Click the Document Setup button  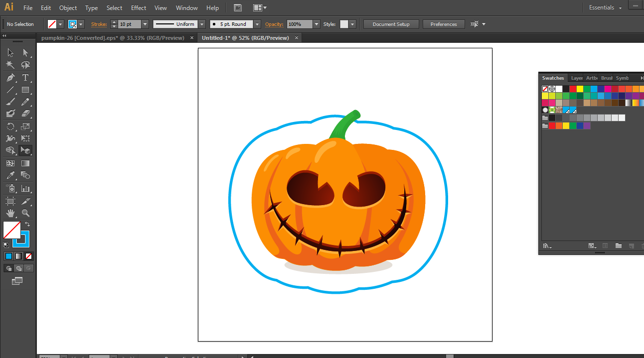coord(391,24)
